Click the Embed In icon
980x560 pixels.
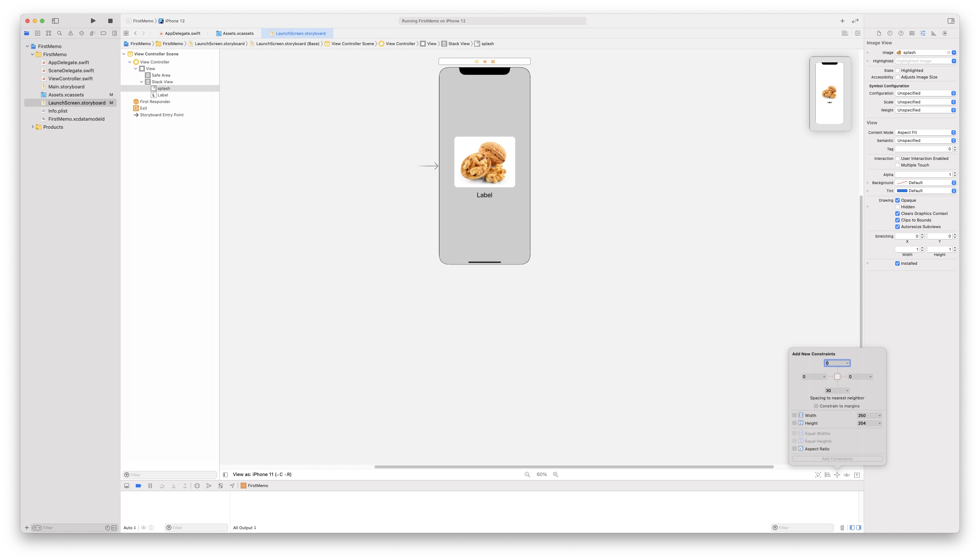[x=857, y=475]
